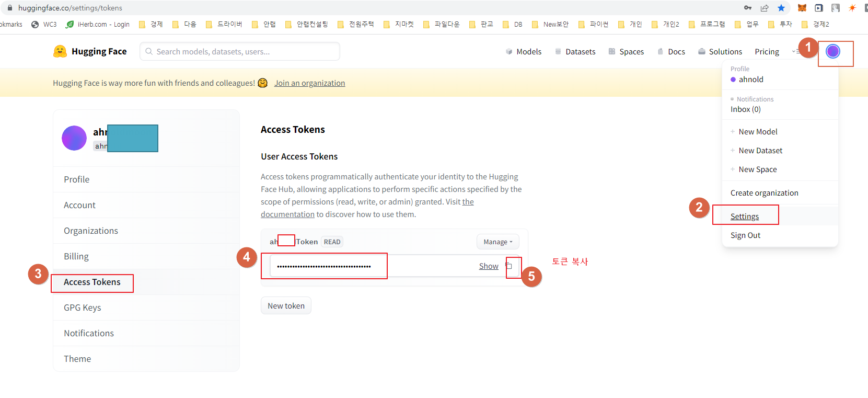Go to Spaces in top navigation
This screenshot has width=868, height=398.
tap(626, 51)
